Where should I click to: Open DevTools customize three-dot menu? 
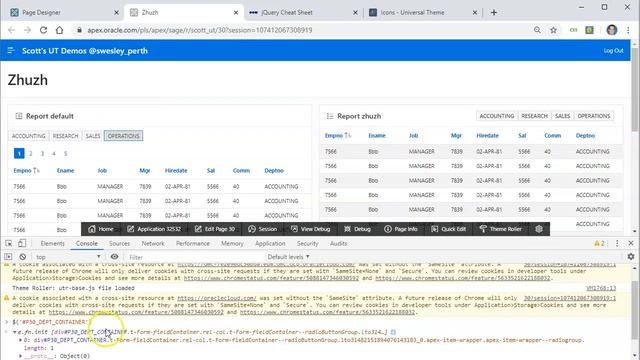click(617, 243)
